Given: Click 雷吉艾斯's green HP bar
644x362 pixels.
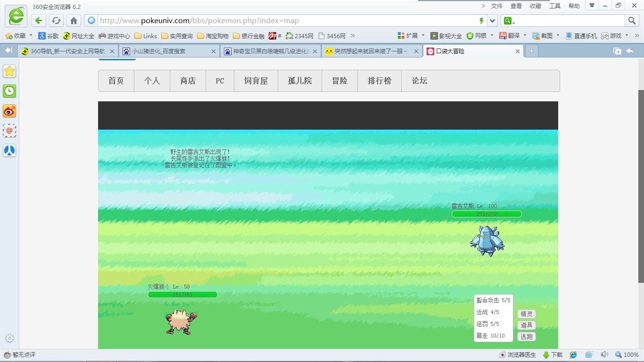Looking at the screenshot, I should click(x=487, y=214).
